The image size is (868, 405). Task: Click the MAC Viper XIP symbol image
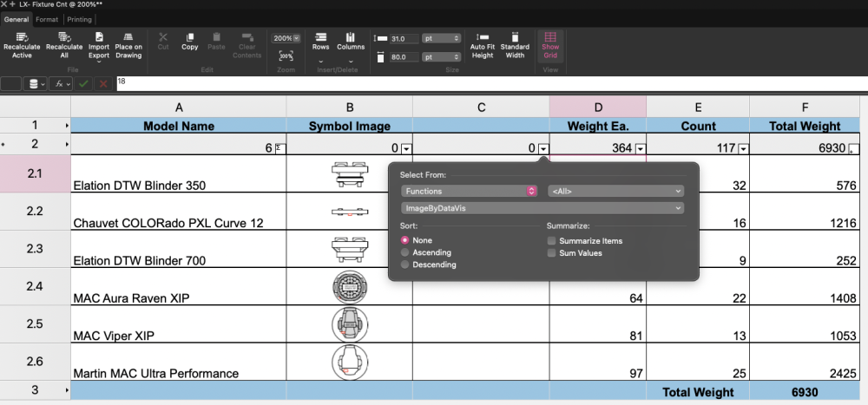tap(349, 324)
